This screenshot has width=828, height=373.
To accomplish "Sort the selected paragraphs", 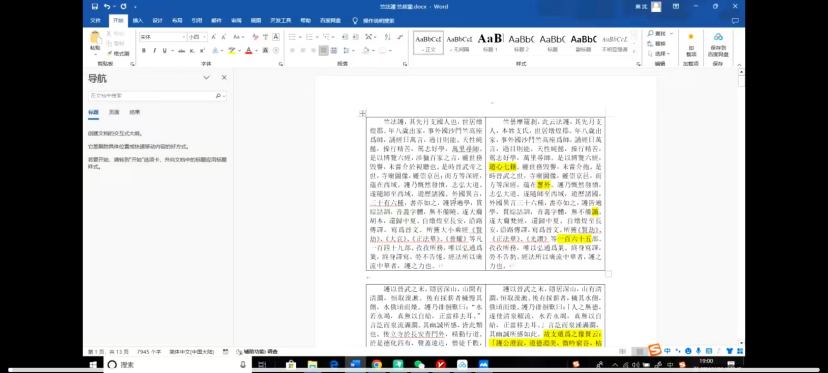I will click(x=387, y=36).
